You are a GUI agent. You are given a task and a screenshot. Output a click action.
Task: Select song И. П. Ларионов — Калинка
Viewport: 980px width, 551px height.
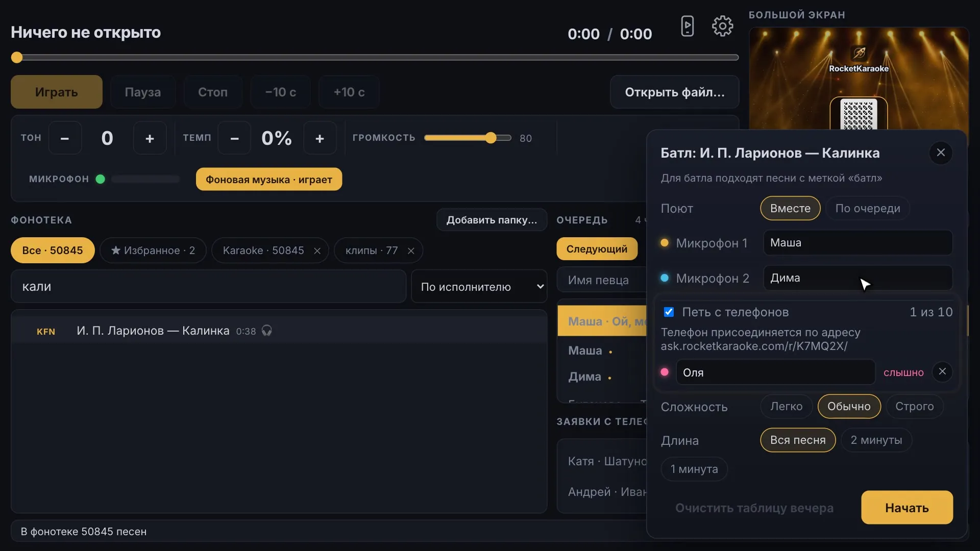tap(279, 331)
